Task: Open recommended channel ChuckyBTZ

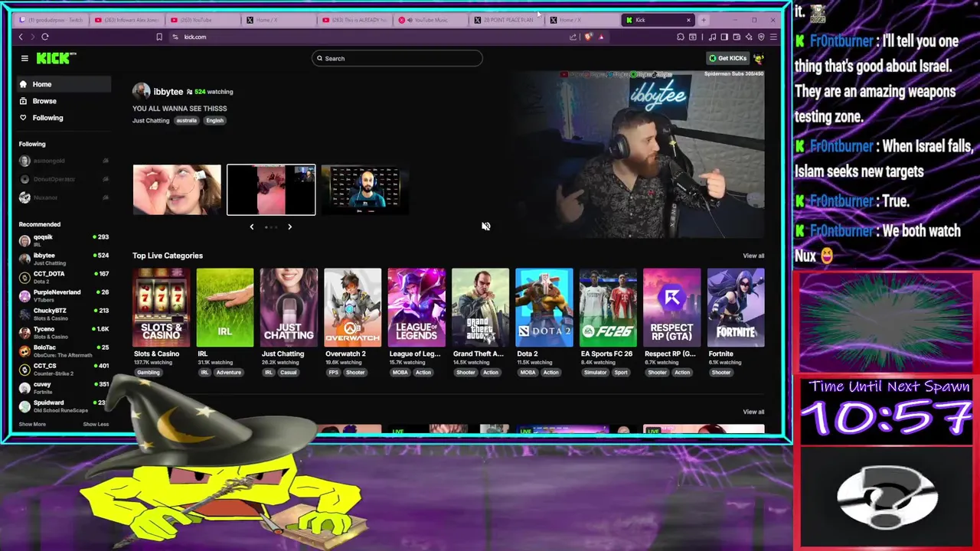Action: (64, 314)
